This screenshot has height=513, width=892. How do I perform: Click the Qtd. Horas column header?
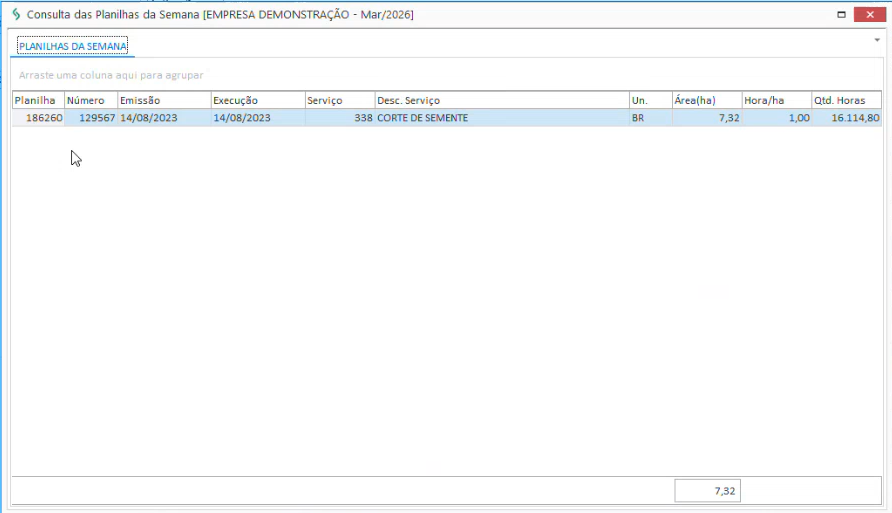[x=846, y=100]
